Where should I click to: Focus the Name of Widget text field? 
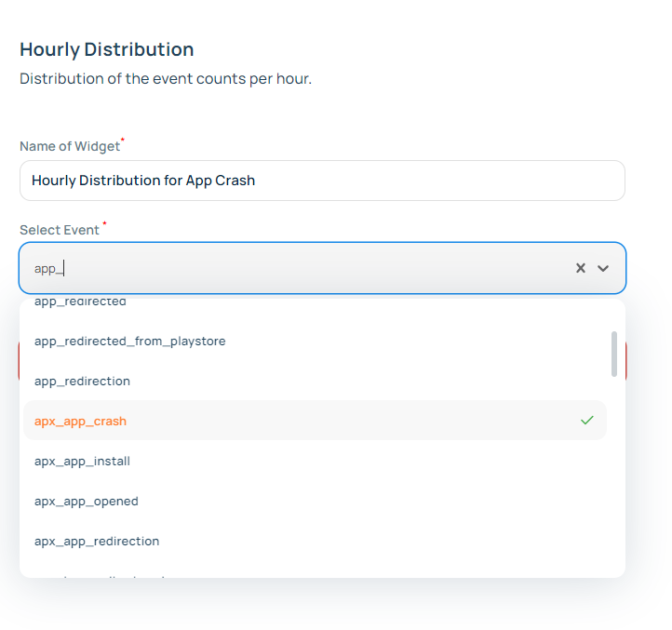321,180
